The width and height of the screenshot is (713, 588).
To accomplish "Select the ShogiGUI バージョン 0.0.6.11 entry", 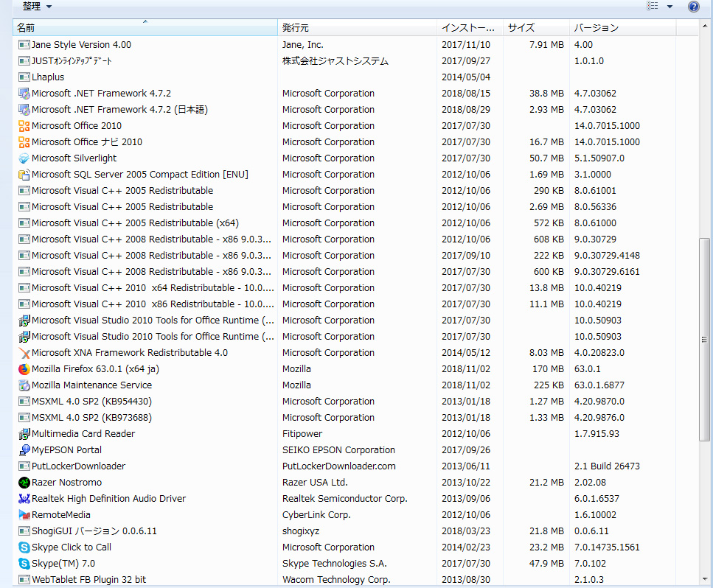I will coord(94,531).
